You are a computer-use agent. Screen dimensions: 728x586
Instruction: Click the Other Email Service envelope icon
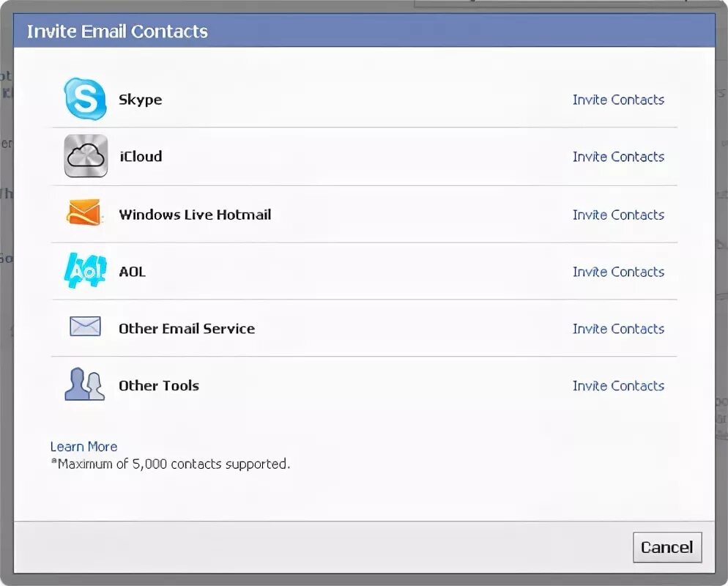(85, 327)
